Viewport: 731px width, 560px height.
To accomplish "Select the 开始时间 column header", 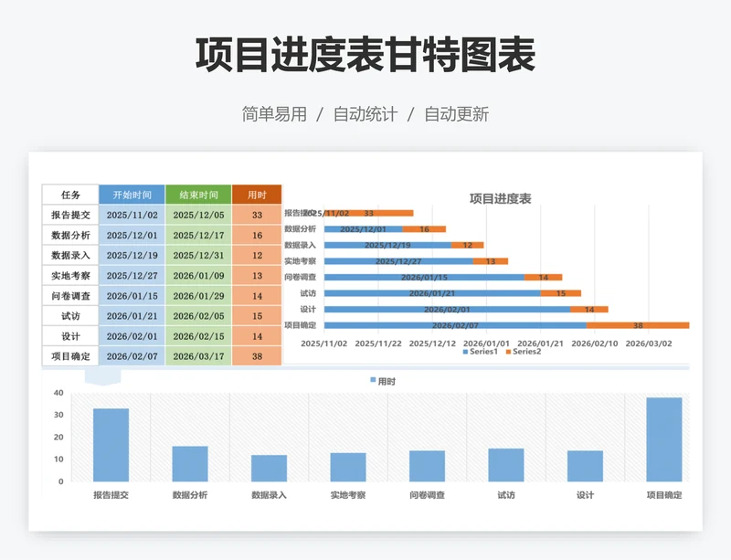I will [x=132, y=195].
